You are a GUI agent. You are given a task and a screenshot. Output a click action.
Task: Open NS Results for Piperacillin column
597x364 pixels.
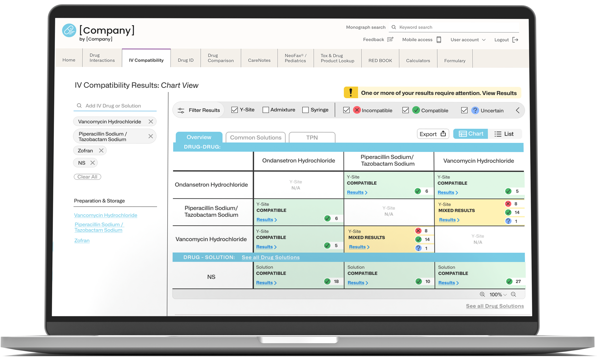358,282
